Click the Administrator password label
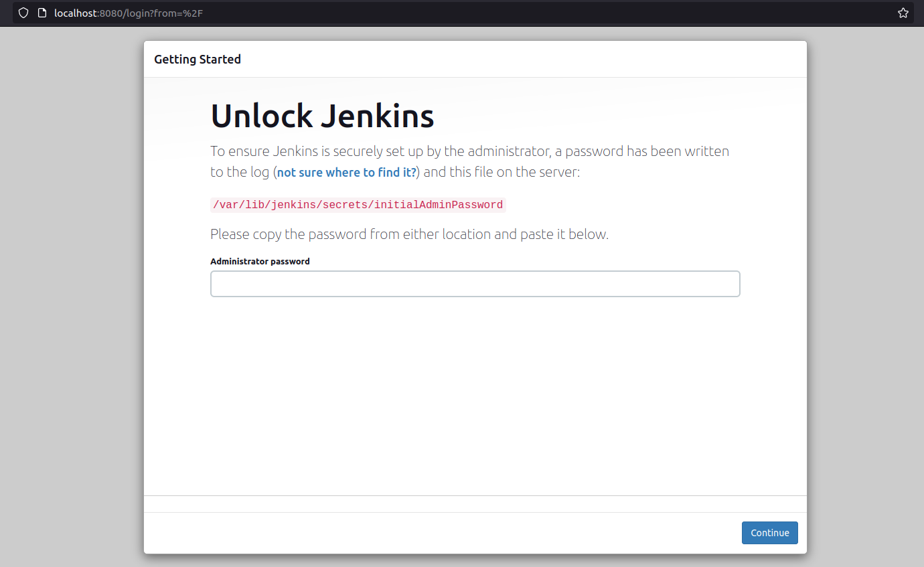Viewport: 924px width, 567px height. pyautogui.click(x=260, y=261)
